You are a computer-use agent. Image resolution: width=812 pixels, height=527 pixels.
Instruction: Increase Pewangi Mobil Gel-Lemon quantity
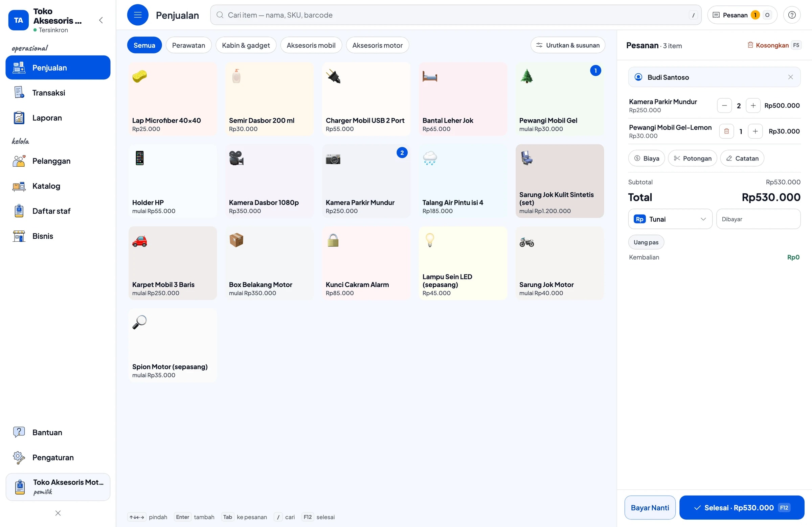coord(755,131)
